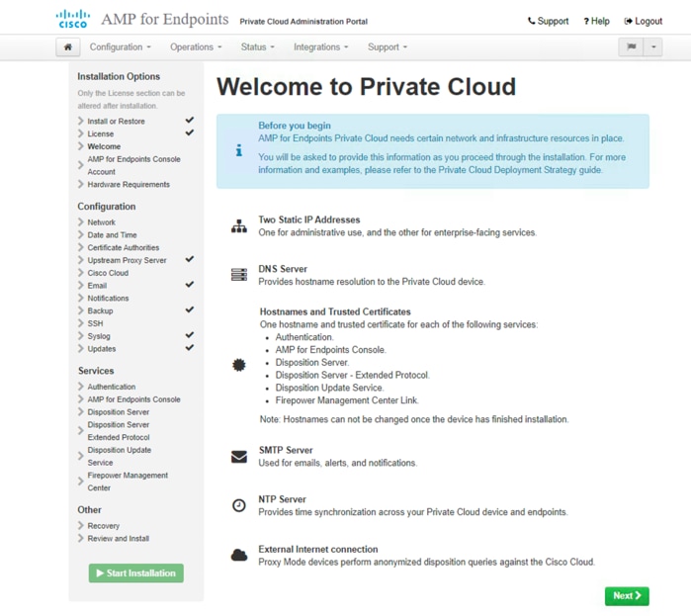Screen dimensions: 691x616
Task: Click the info icon in Before you begin
Action: coord(239,150)
